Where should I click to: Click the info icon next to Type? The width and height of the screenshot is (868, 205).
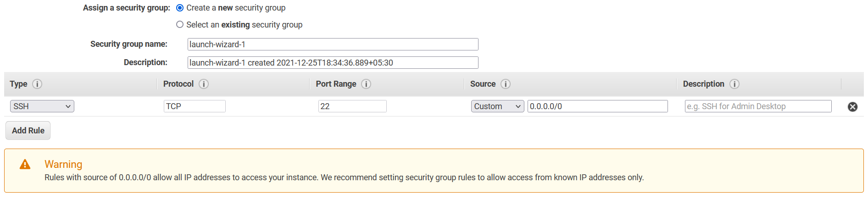coord(37,84)
